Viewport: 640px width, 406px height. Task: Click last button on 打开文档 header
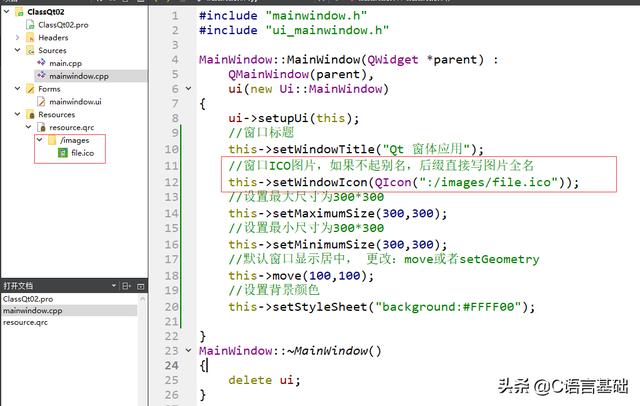[140, 286]
